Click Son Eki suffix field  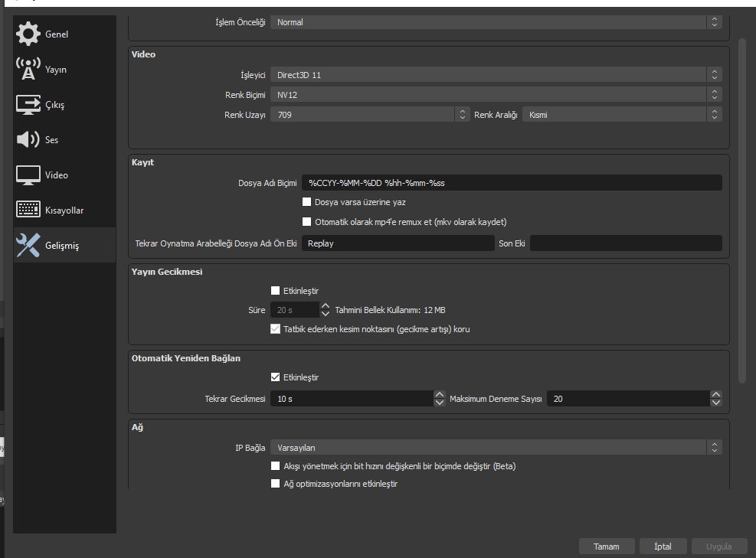pyautogui.click(x=626, y=243)
